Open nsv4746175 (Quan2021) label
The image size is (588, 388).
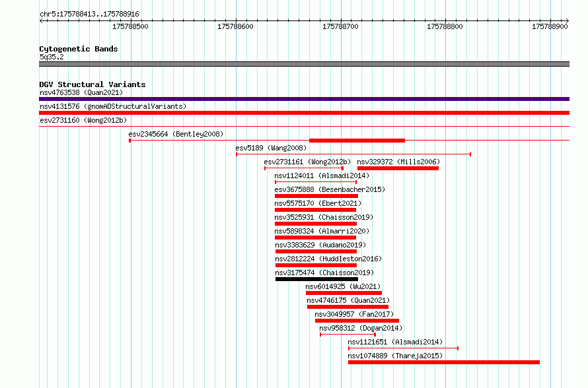[x=348, y=300]
